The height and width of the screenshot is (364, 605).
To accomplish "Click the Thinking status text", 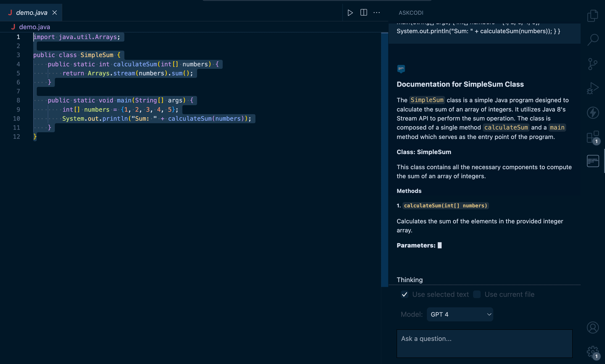I will 409,280.
